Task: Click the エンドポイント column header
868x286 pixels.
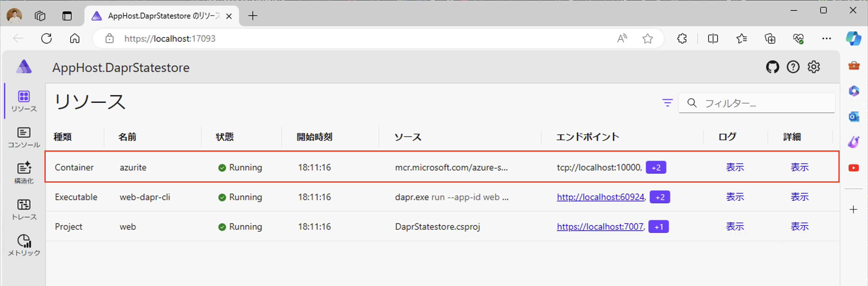Action: (588, 137)
